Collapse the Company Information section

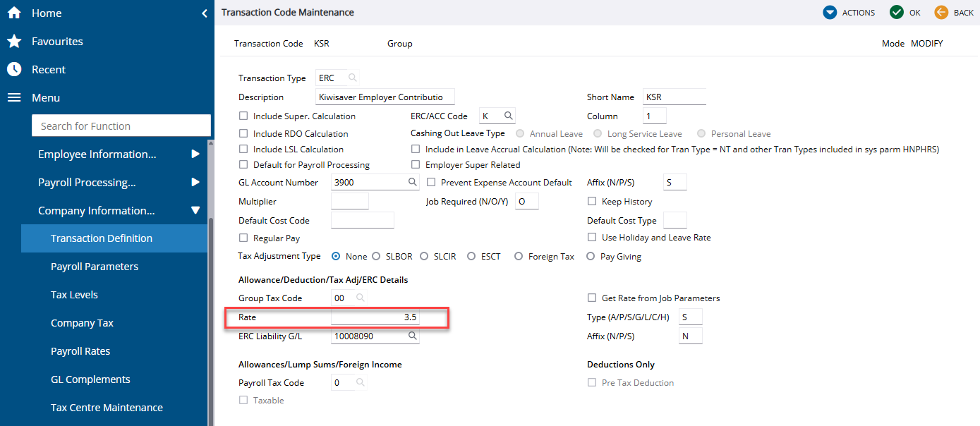[195, 210]
